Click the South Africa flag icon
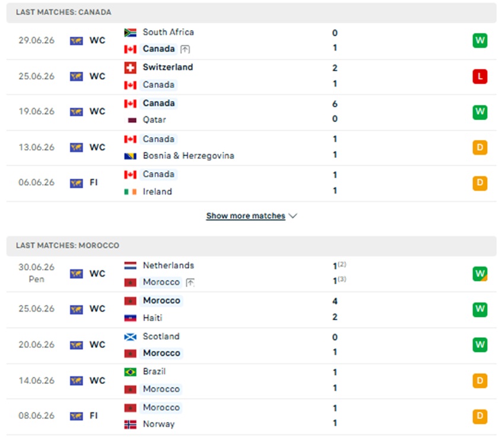Image resolution: width=504 pixels, height=438 pixels. [x=130, y=33]
